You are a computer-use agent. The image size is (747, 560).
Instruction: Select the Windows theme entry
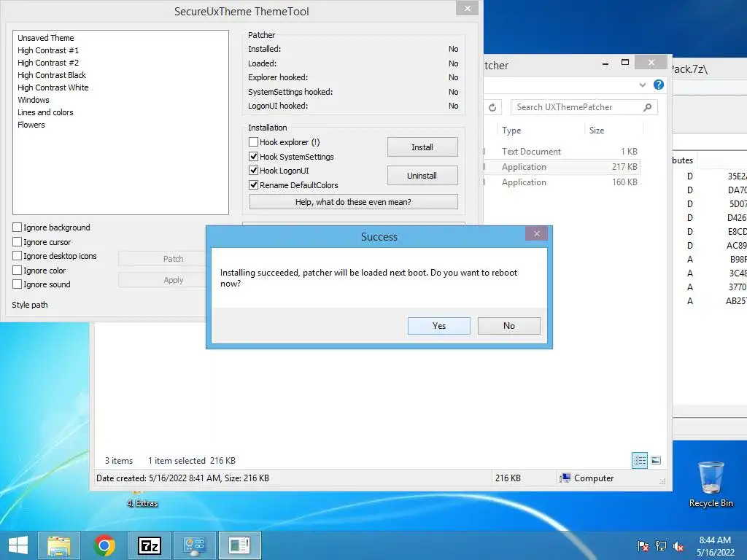click(34, 99)
